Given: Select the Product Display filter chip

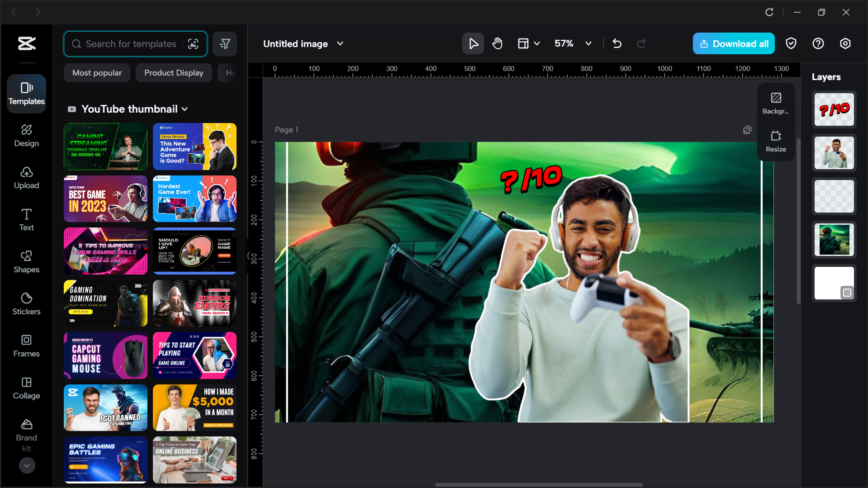Looking at the screenshot, I should tap(174, 72).
